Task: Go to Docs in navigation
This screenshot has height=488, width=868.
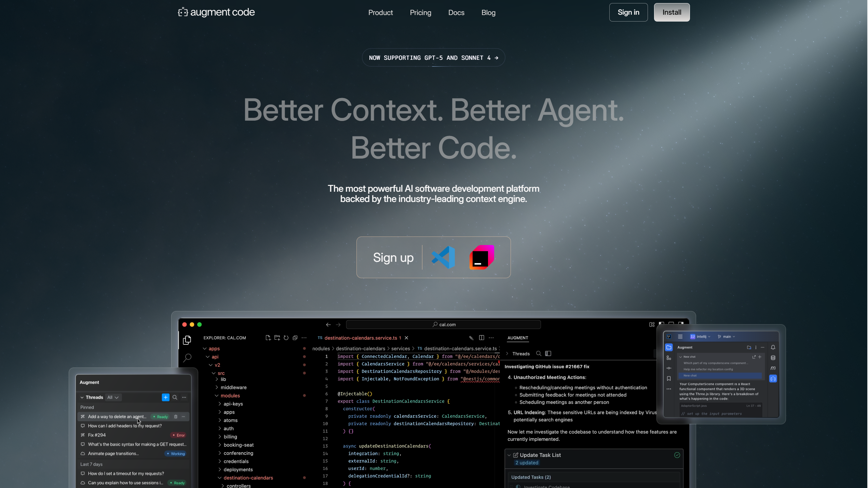Action: [x=457, y=13]
